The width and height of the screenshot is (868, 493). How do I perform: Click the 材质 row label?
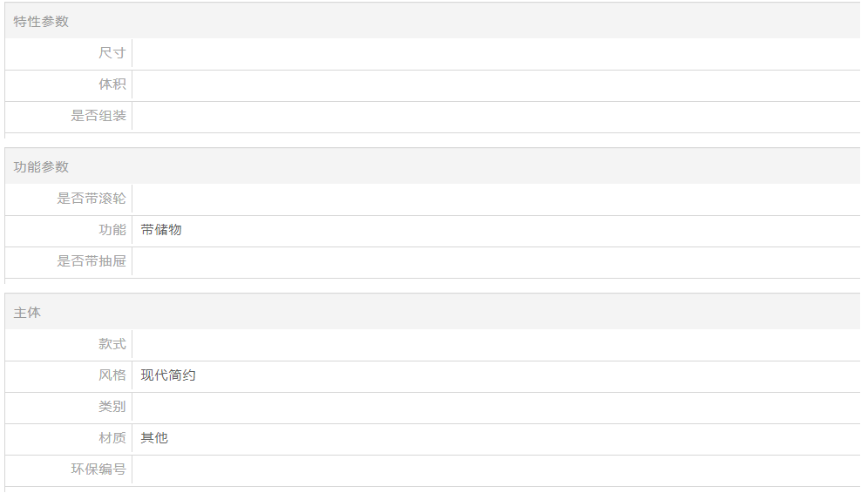point(112,437)
